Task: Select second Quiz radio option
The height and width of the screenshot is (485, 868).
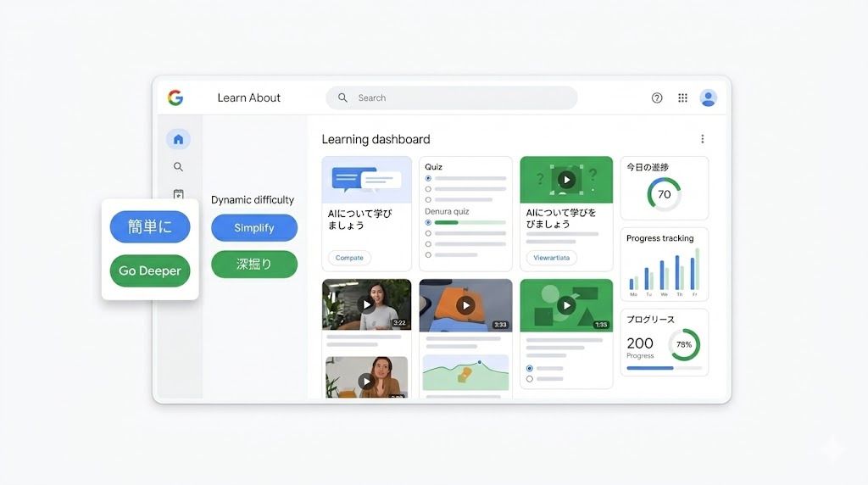Action: [428, 189]
